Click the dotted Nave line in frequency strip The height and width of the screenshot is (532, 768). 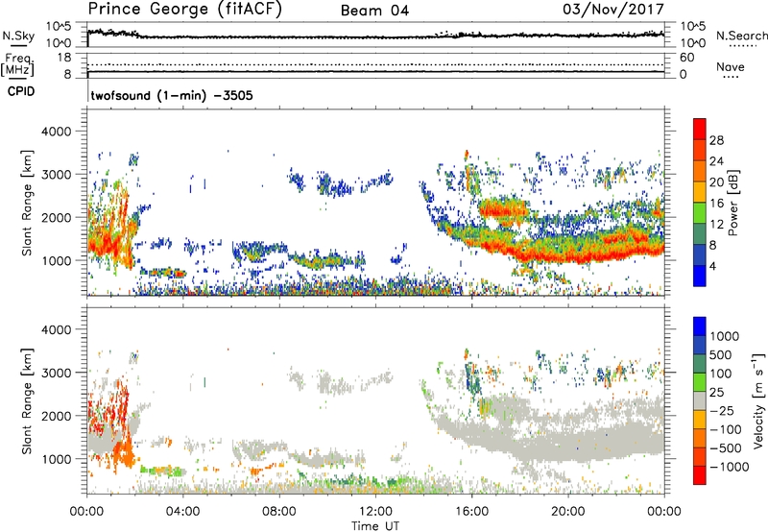pos(375,64)
